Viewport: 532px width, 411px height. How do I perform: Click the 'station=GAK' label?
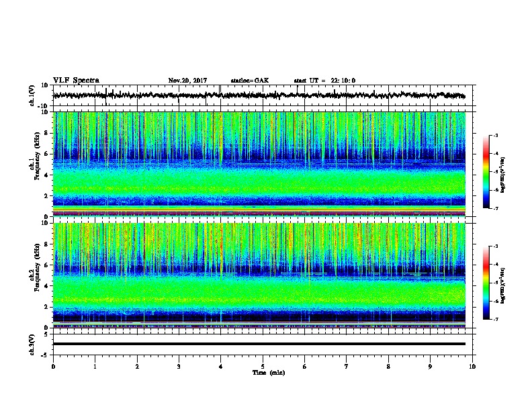point(250,81)
